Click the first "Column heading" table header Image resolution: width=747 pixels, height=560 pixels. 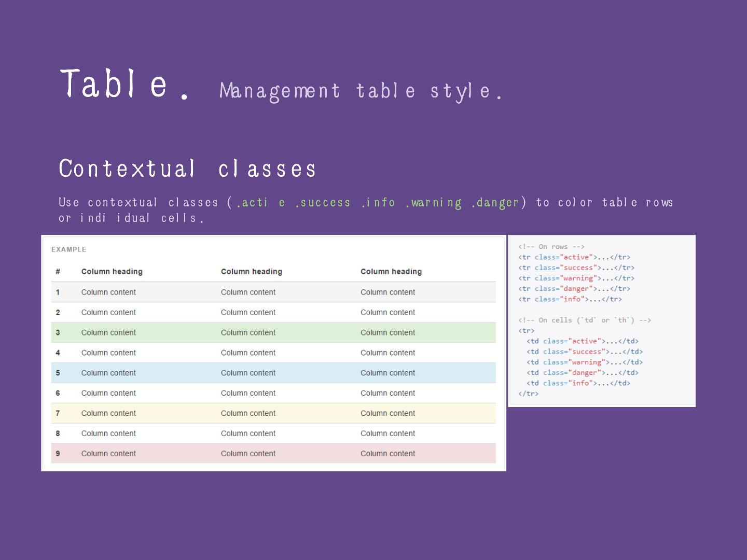(x=112, y=272)
